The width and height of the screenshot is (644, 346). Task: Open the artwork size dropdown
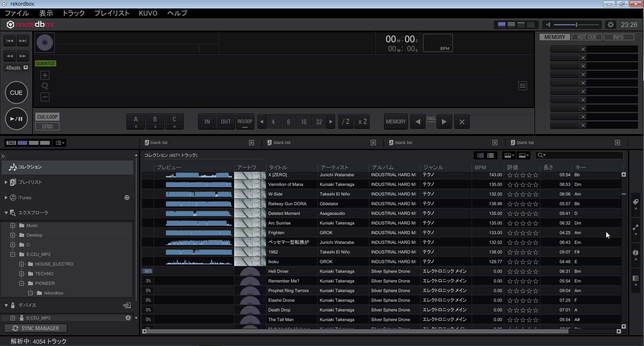524,155
